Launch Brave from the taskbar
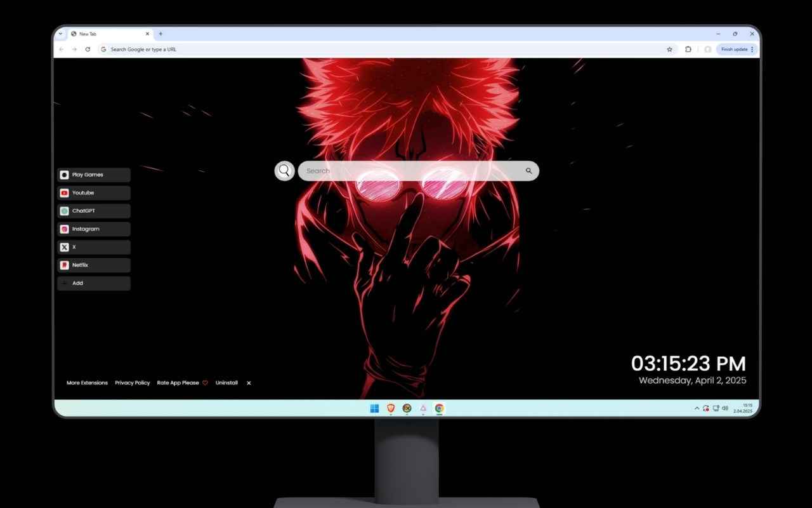Viewport: 812px width, 508px height. [391, 408]
